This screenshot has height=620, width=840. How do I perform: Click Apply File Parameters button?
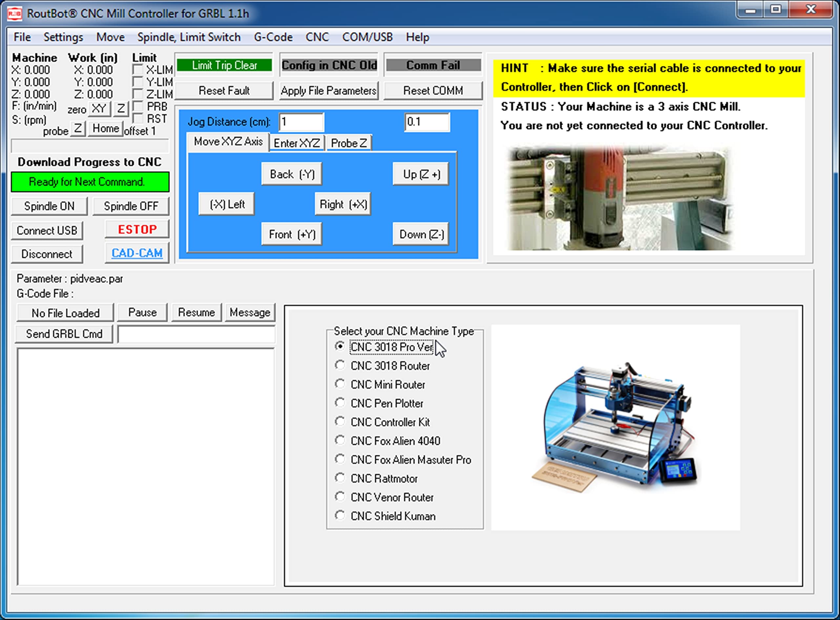[x=328, y=90]
